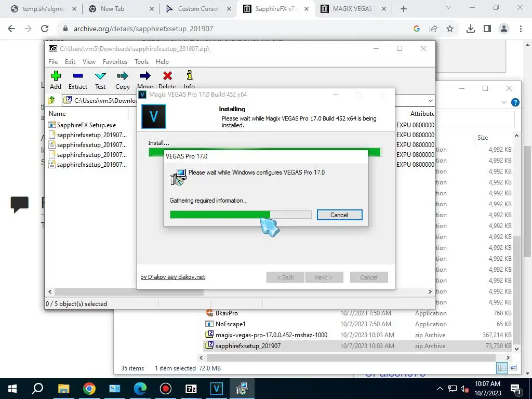Image resolution: width=532 pixels, height=399 pixels.
Task: Click the comment bubble icon on archive.org page
Action: click(x=20, y=204)
